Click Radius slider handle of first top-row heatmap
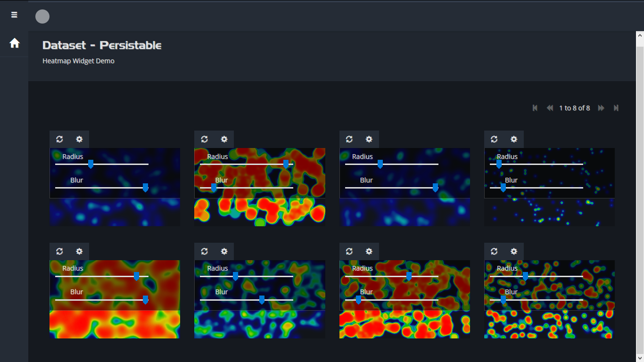 point(91,164)
